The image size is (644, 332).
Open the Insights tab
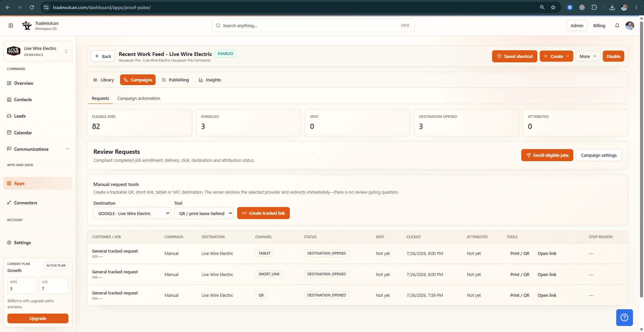point(210,80)
